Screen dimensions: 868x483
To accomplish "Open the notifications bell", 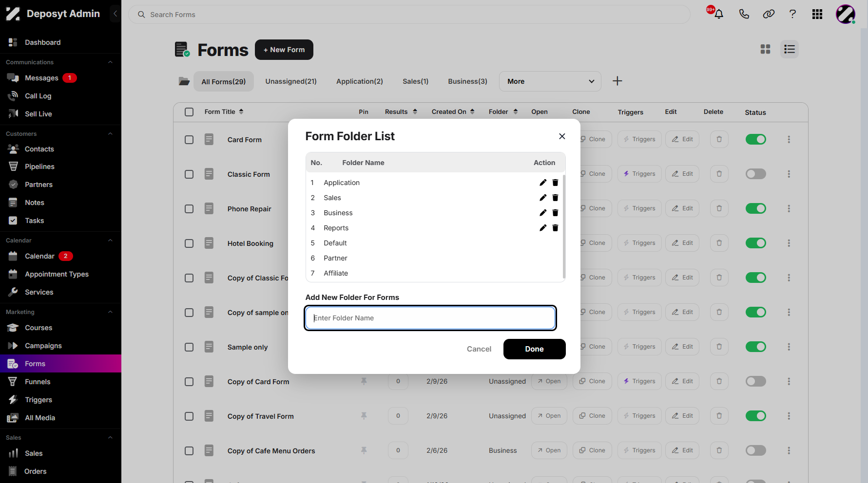I will tap(718, 14).
